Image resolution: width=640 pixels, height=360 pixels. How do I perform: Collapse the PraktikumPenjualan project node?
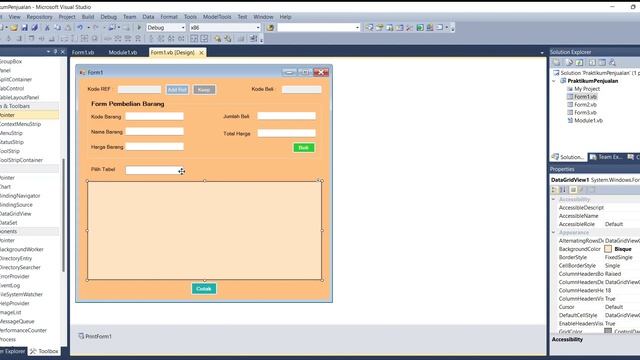pyautogui.click(x=554, y=81)
